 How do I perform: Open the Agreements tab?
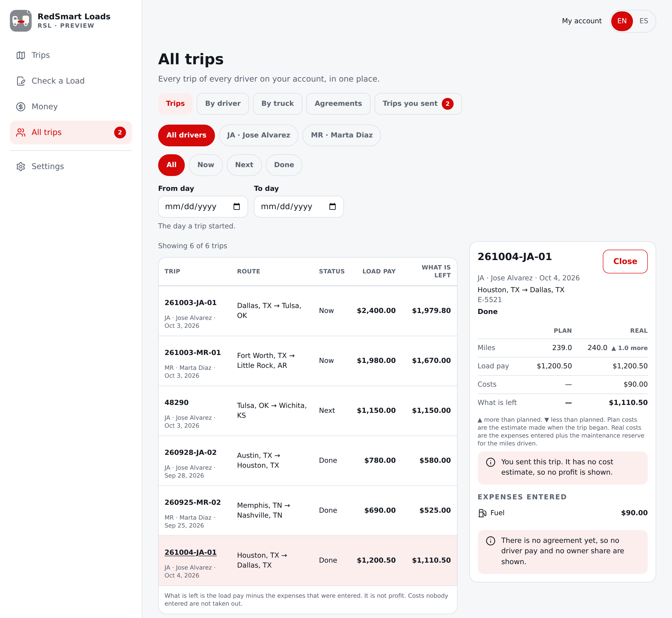click(x=338, y=104)
